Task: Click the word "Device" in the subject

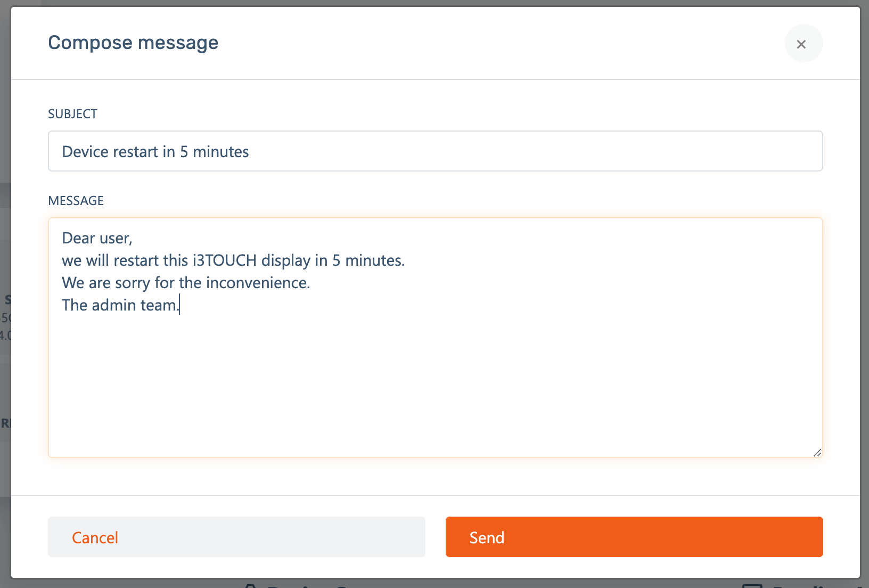Action: [x=85, y=152]
